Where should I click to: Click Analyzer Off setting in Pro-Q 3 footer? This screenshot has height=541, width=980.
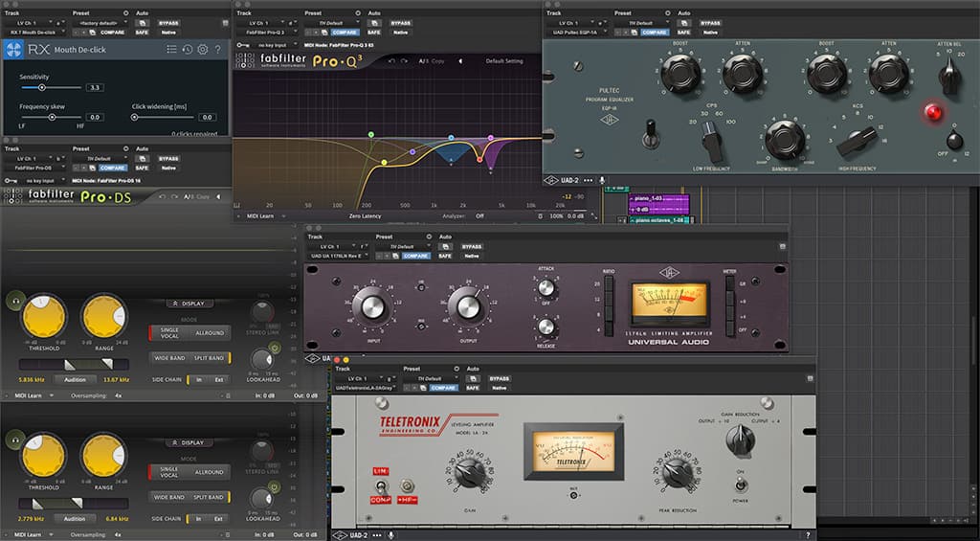click(480, 215)
